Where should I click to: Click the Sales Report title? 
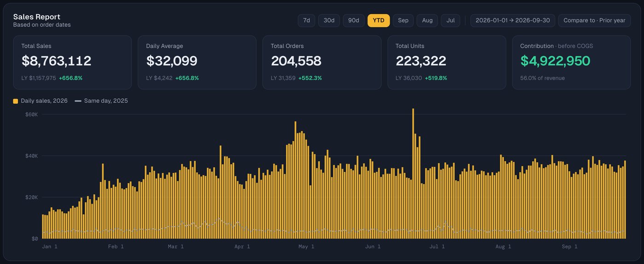[x=37, y=17]
